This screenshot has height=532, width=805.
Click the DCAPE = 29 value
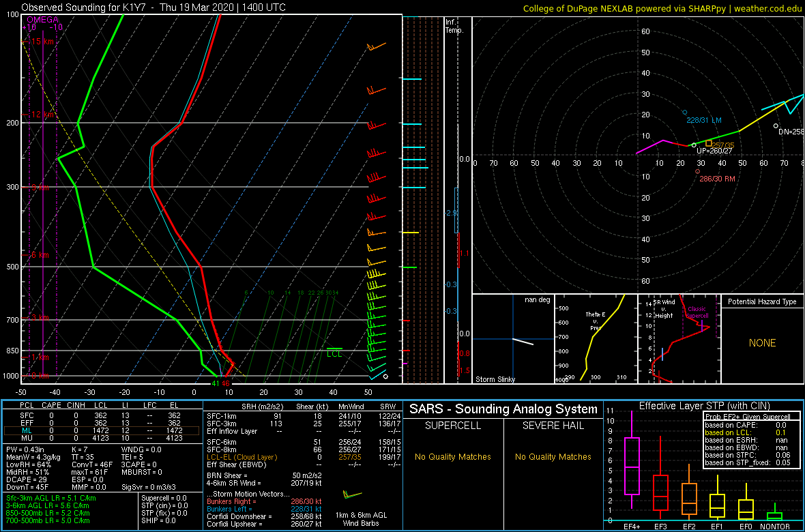26,479
